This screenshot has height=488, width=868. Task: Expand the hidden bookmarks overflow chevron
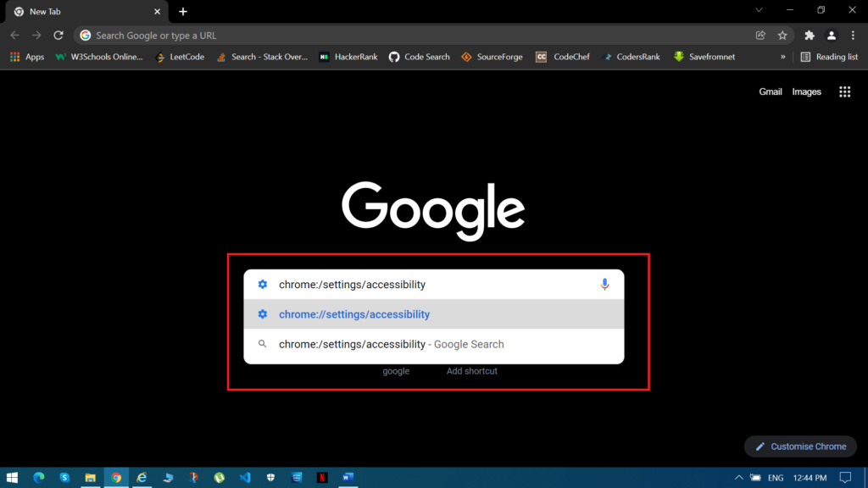(782, 57)
